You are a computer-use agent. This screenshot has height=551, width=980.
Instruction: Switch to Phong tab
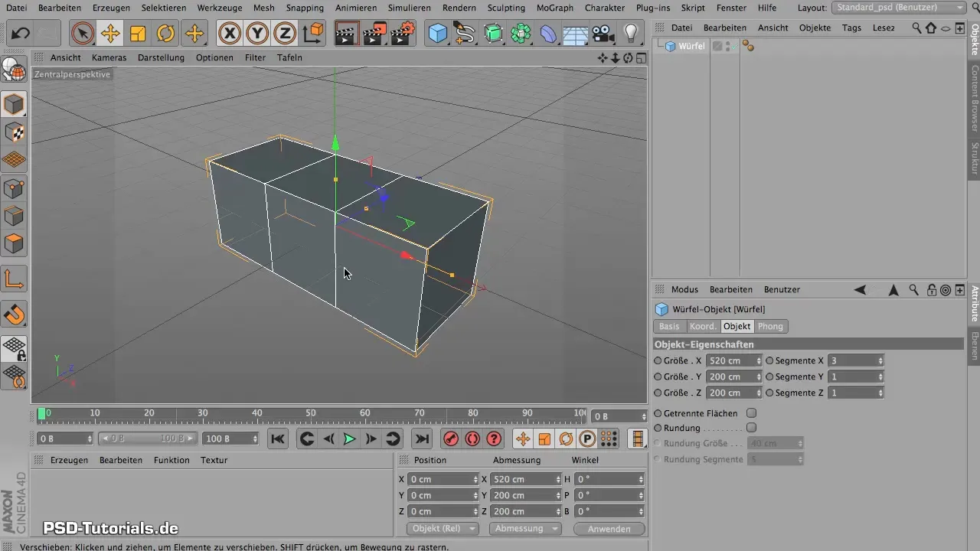click(771, 326)
